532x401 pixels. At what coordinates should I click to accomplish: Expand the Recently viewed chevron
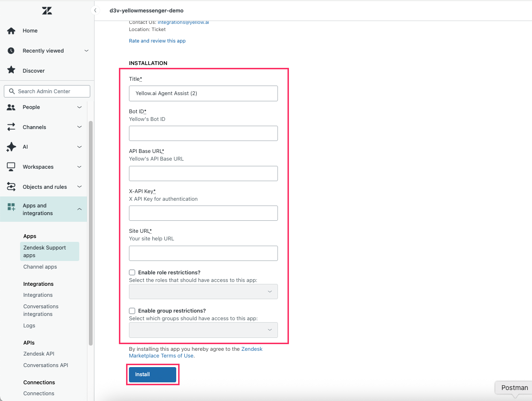[x=86, y=51]
